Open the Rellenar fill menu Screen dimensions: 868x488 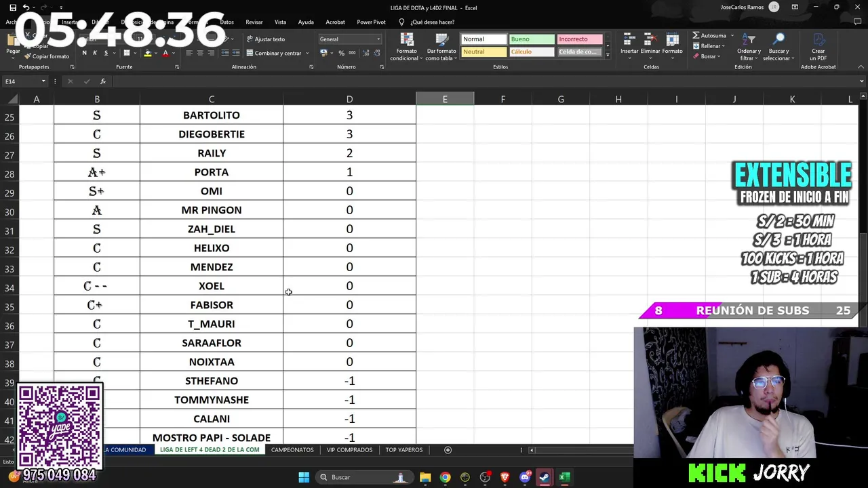click(x=708, y=46)
